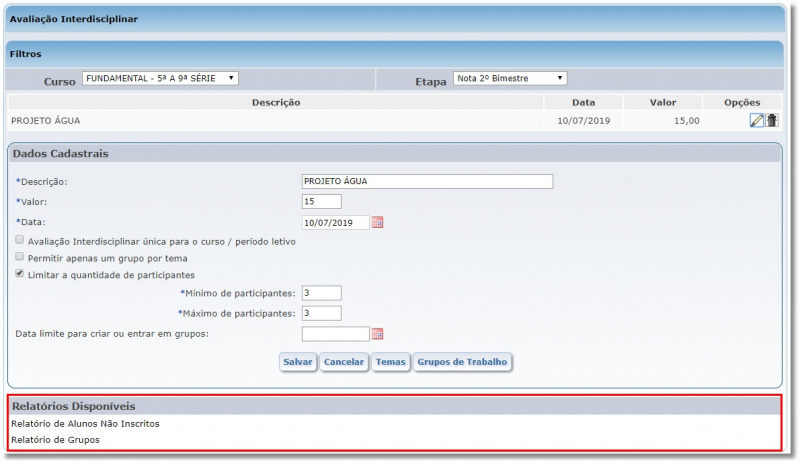Click the trash icon to delete PROJETO ÁGUA
Viewport: 800px width, 463px height.
click(772, 121)
